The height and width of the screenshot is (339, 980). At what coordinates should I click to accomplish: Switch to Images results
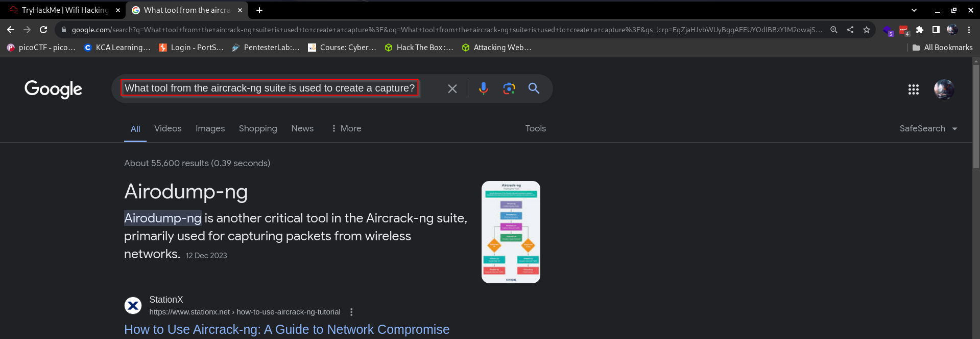210,129
